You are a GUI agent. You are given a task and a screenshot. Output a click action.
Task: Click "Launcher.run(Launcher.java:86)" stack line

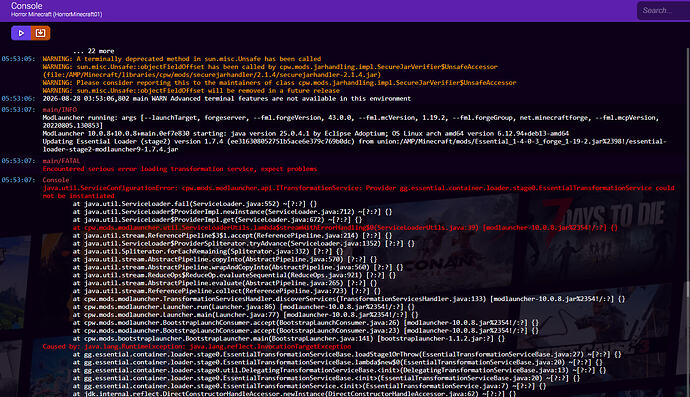[244, 307]
